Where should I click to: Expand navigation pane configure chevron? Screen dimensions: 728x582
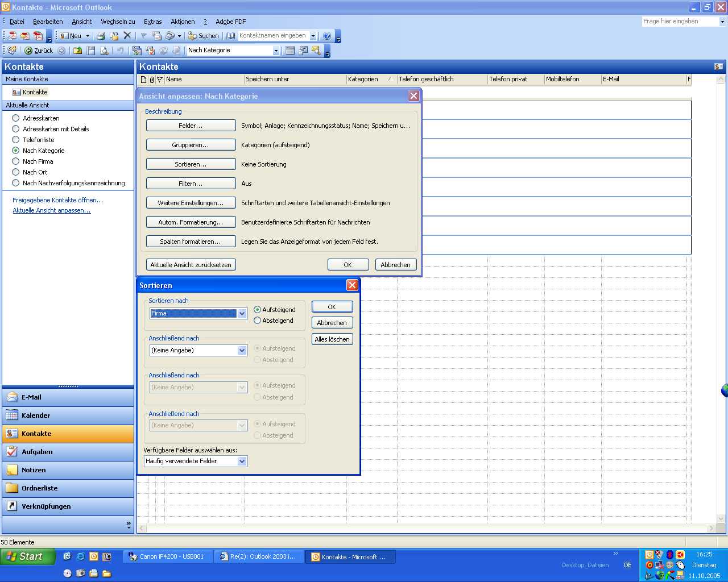pyautogui.click(x=129, y=525)
